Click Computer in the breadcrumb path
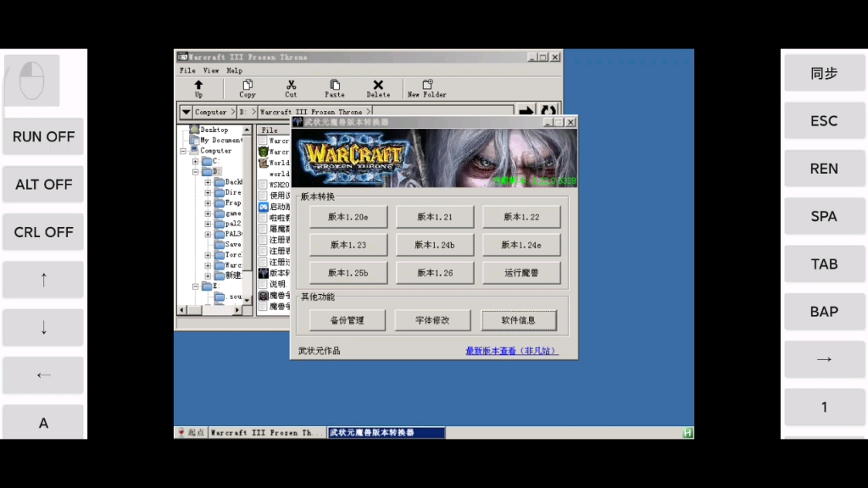868x488 pixels. [x=210, y=112]
